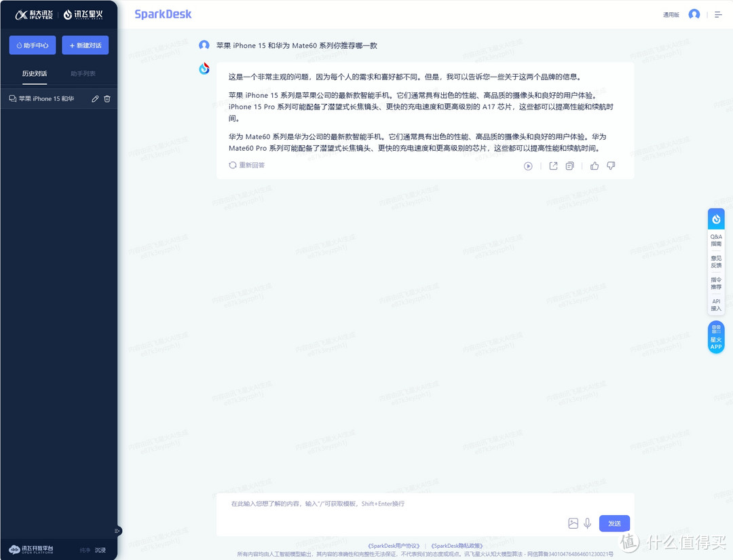733x560 pixels.
Task: Open the Q&A 指南 guide
Action: [716, 240]
